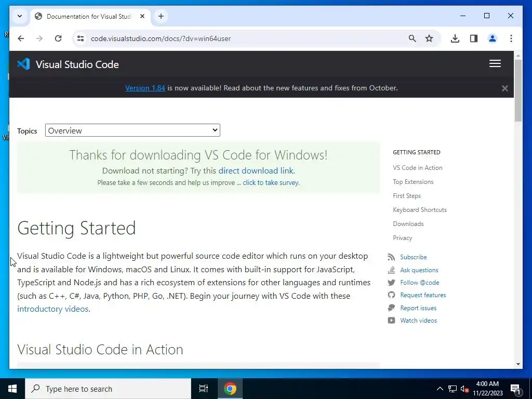The height and width of the screenshot is (399, 532).
Task: Open the Request features link
Action: tap(423, 295)
